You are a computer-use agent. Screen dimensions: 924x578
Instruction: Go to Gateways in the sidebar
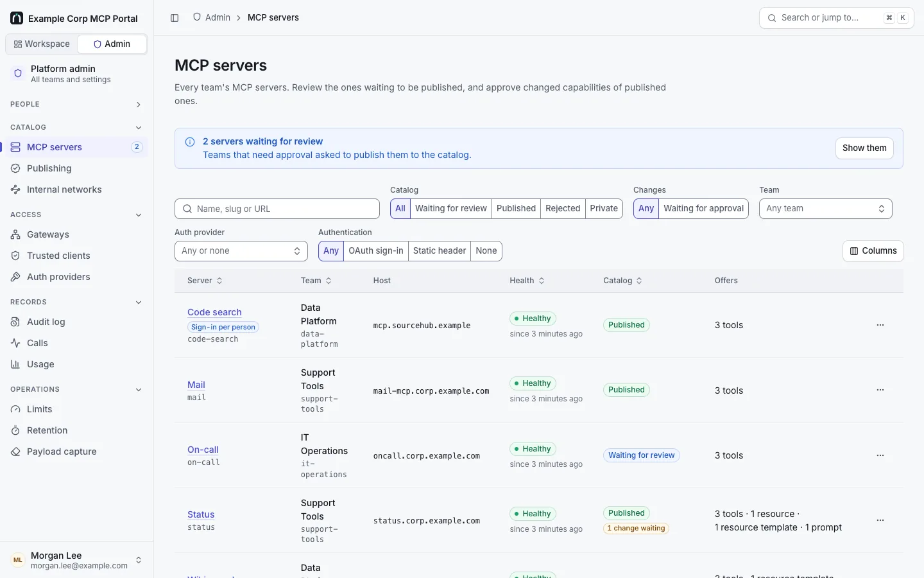tap(76, 234)
